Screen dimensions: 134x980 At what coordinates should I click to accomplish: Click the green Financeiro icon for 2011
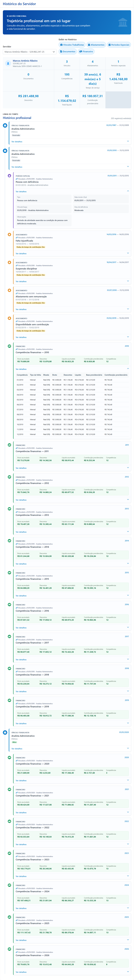10,445
